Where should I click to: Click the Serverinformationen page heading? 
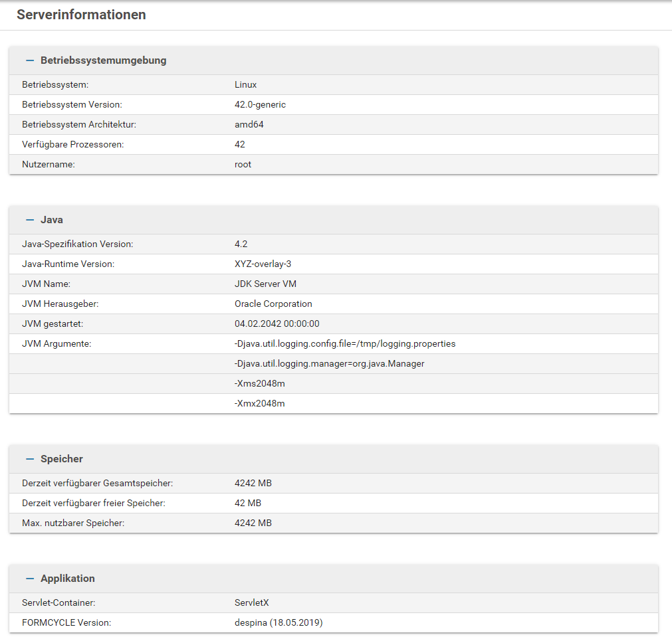81,15
